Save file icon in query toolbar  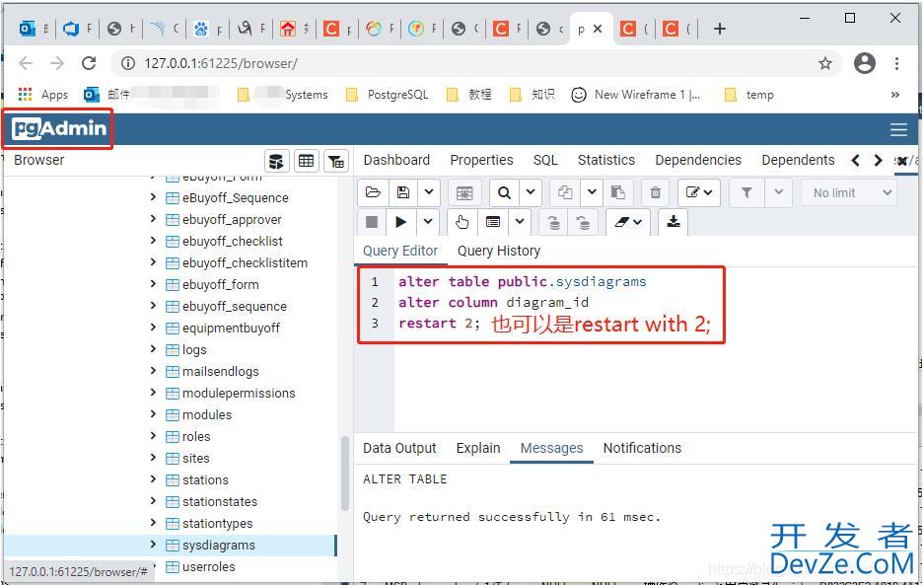[403, 192]
